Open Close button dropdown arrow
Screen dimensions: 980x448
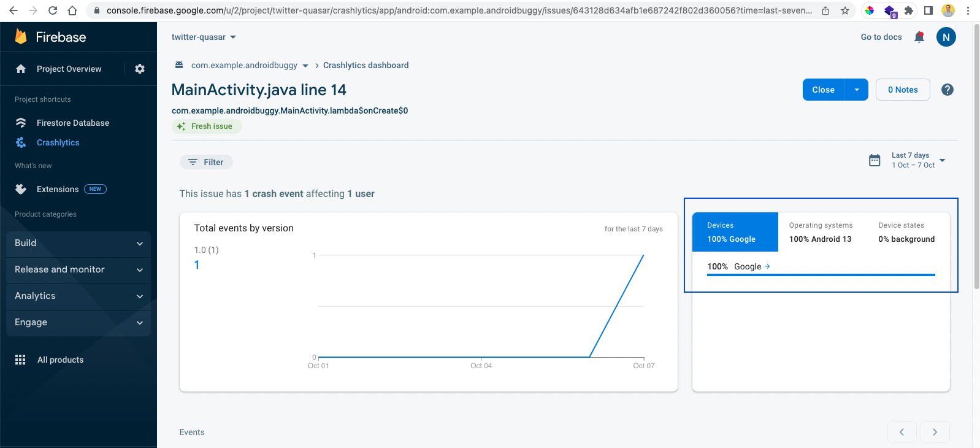pos(857,90)
